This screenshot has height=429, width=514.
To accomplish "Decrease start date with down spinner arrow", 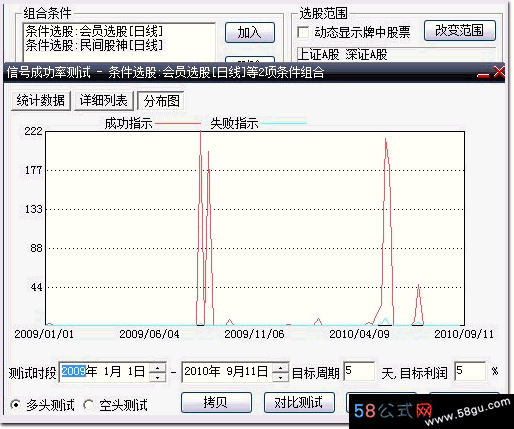I will click(157, 377).
